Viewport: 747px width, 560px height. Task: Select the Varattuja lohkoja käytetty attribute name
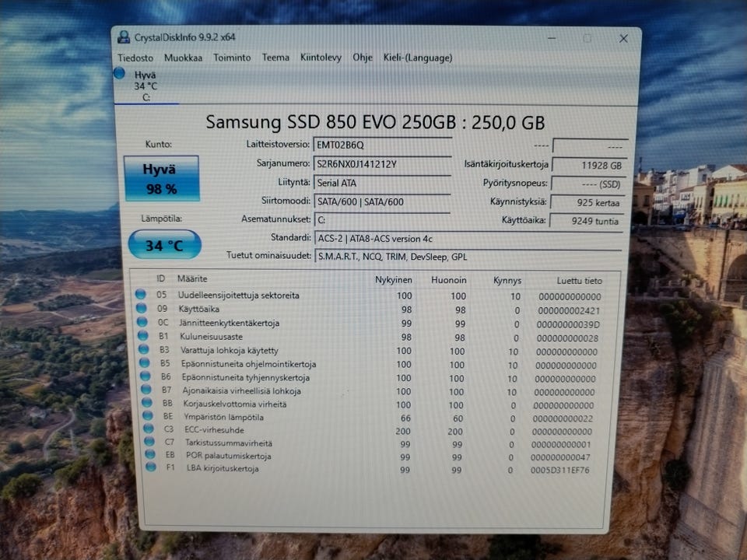pos(229,350)
